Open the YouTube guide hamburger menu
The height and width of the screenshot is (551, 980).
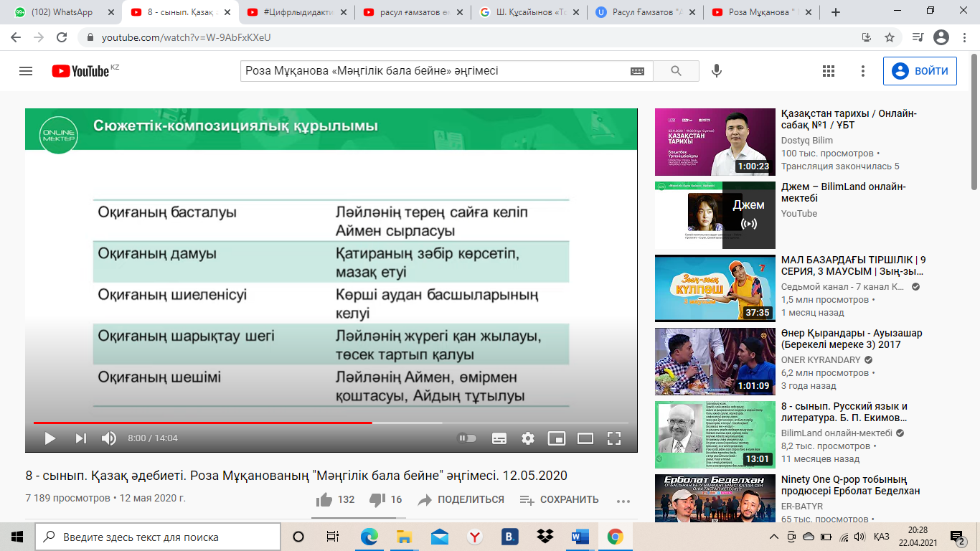coord(26,71)
